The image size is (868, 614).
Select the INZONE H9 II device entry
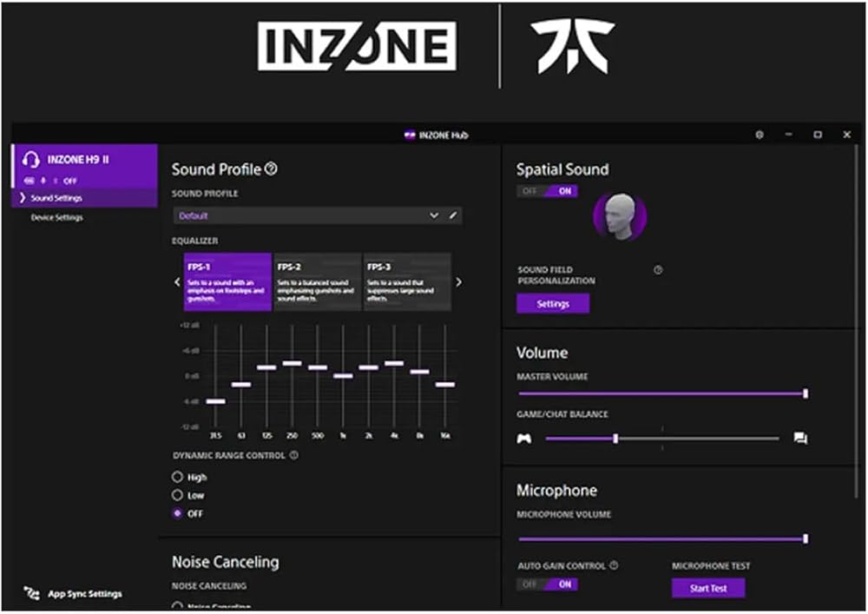tap(85, 166)
